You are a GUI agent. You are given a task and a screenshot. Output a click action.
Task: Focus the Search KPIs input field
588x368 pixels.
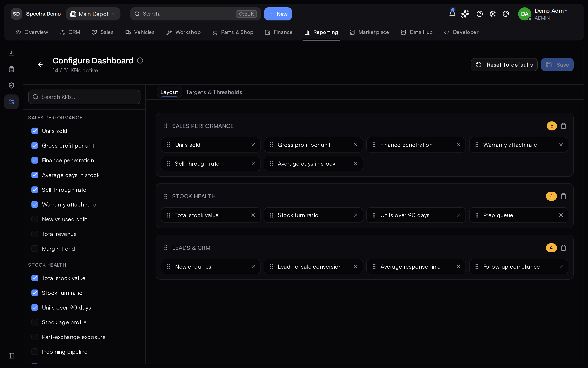[84, 97]
